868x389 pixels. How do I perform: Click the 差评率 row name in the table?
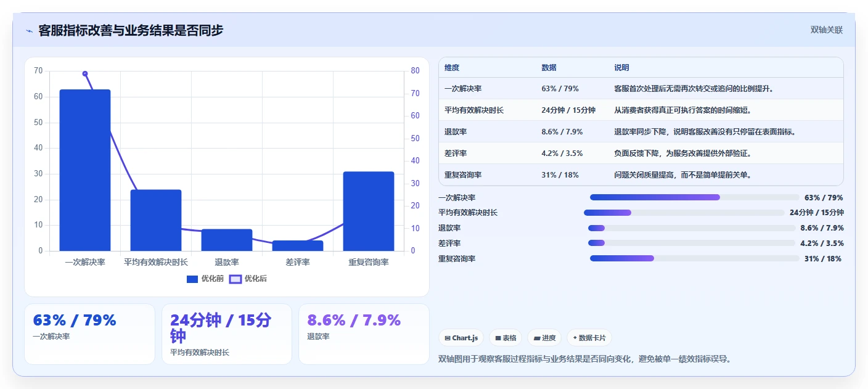point(456,154)
